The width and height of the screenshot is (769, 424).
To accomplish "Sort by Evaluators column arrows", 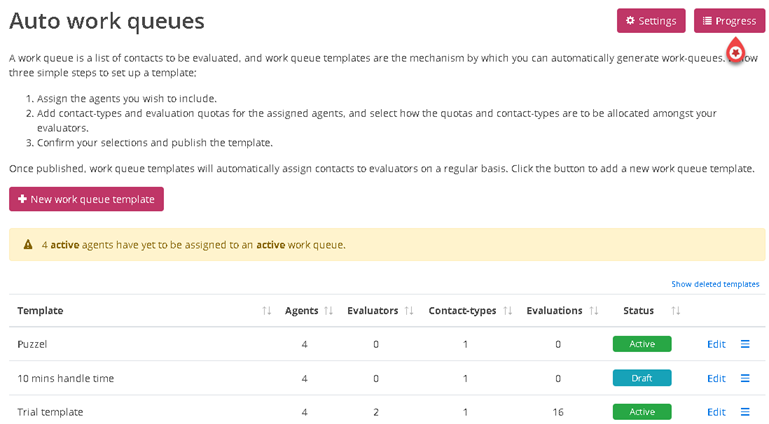I will [x=409, y=311].
